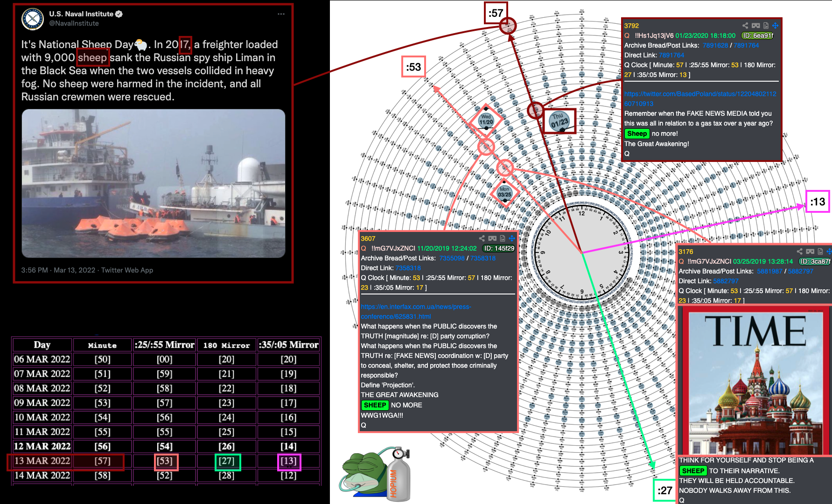Click the ID: 145f29 badge
The image size is (832, 504).
coord(499,248)
